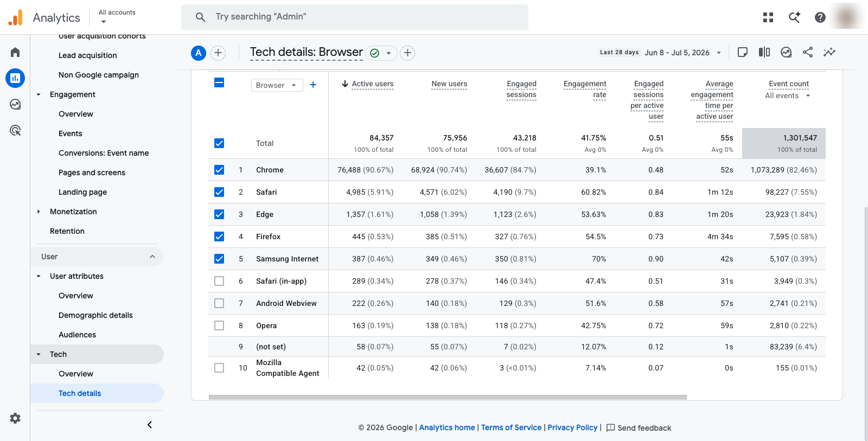Open the Advertising icon in left rail

click(15, 130)
